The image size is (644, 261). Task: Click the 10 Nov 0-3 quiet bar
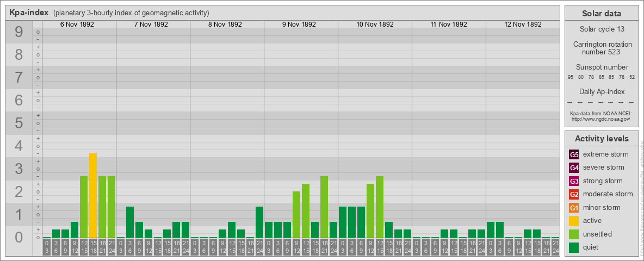coord(343,222)
